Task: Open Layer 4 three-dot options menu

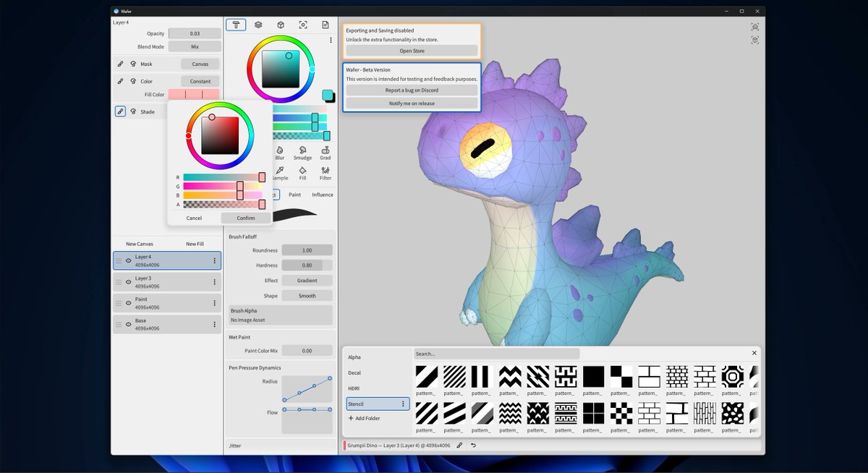Action: [x=214, y=261]
